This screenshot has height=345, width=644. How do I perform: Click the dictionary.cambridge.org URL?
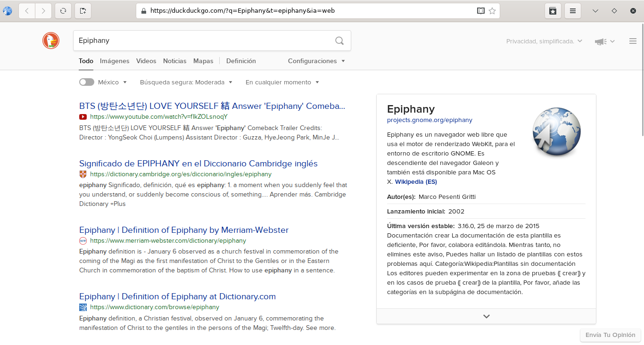point(181,174)
